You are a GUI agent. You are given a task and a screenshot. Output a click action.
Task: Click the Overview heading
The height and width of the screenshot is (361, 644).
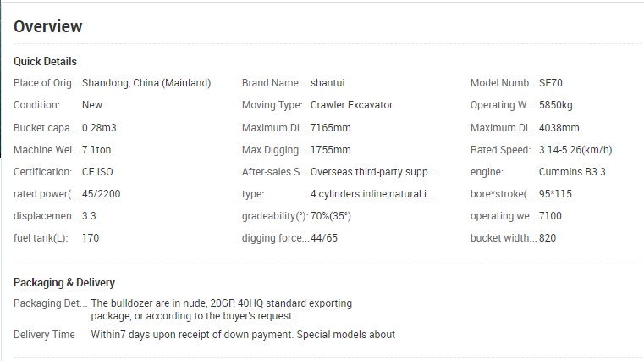47,26
